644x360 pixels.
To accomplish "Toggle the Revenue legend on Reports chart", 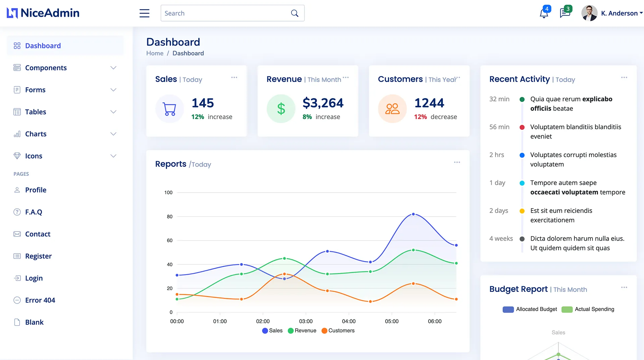I will click(x=302, y=330).
